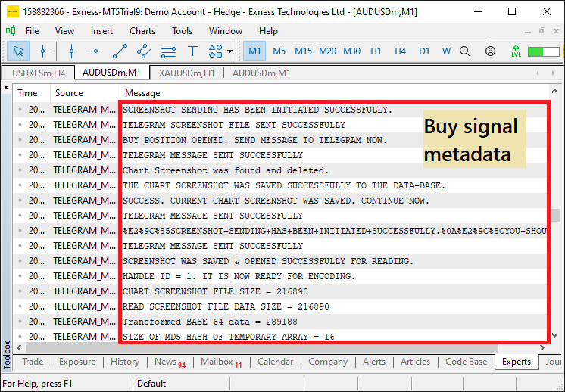565x392 pixels.
Task: Click horizontal scrollbar right arrow
Action: click(542, 347)
